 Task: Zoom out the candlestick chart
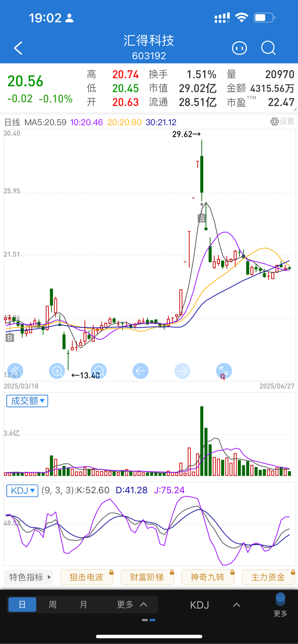pyautogui.click(x=99, y=371)
